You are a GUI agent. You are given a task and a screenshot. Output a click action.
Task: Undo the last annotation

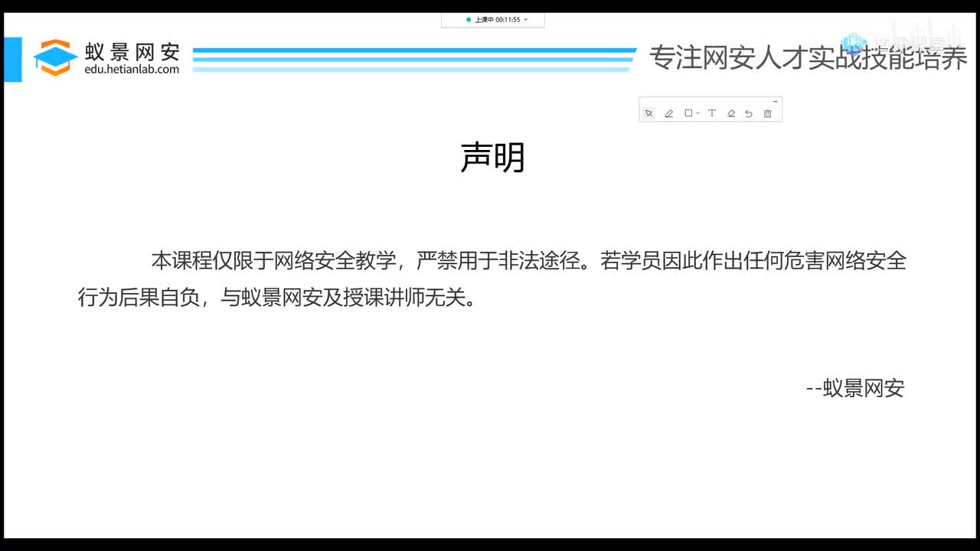[x=749, y=113]
